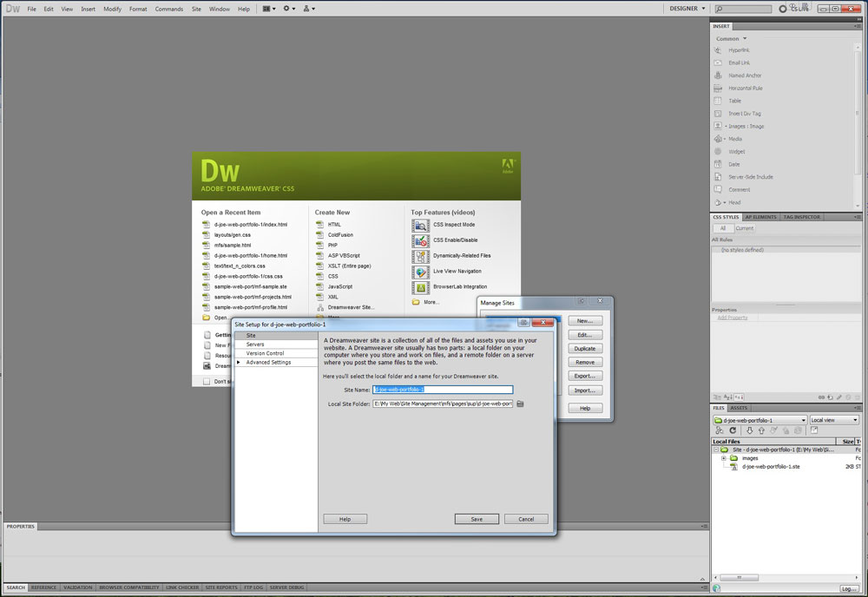Open the Commands menu

(x=168, y=9)
